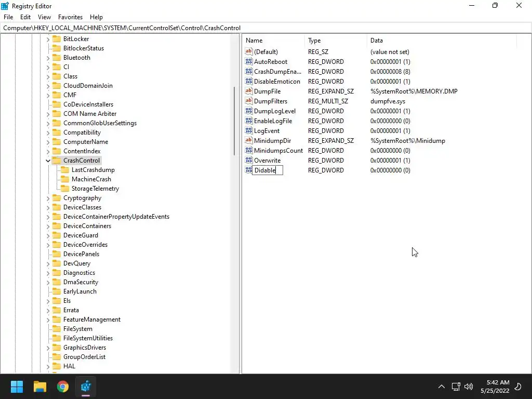Select the GroupOrderList key
This screenshot has height=399, width=532.
(84, 357)
